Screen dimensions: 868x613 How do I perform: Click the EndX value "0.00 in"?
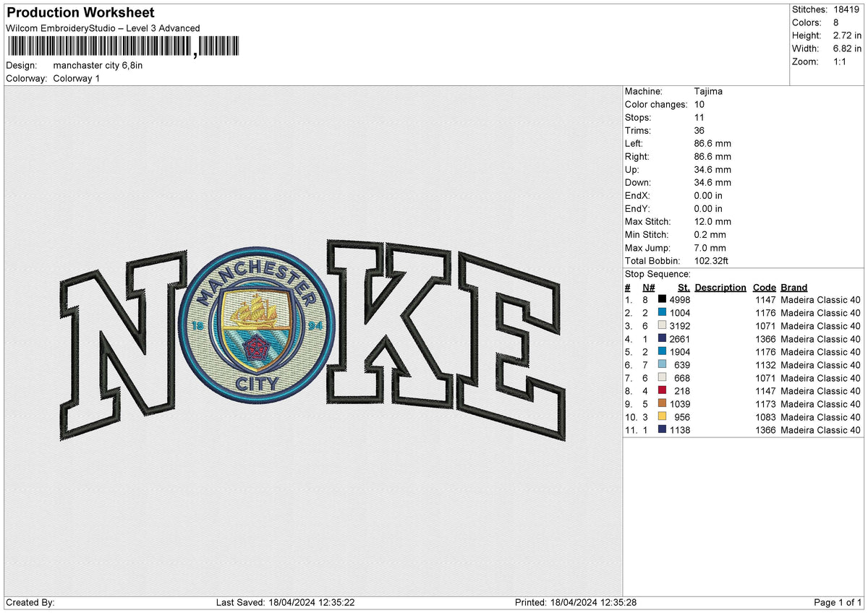click(707, 195)
